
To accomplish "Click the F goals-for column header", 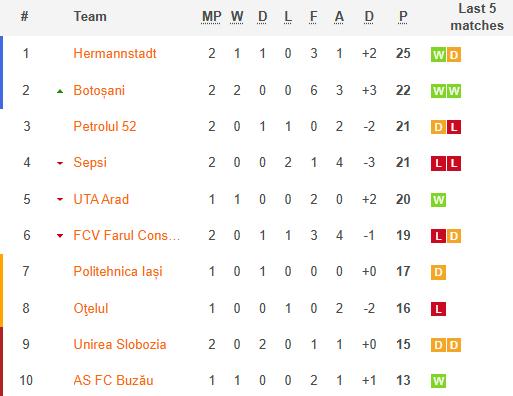I will click(x=313, y=17).
